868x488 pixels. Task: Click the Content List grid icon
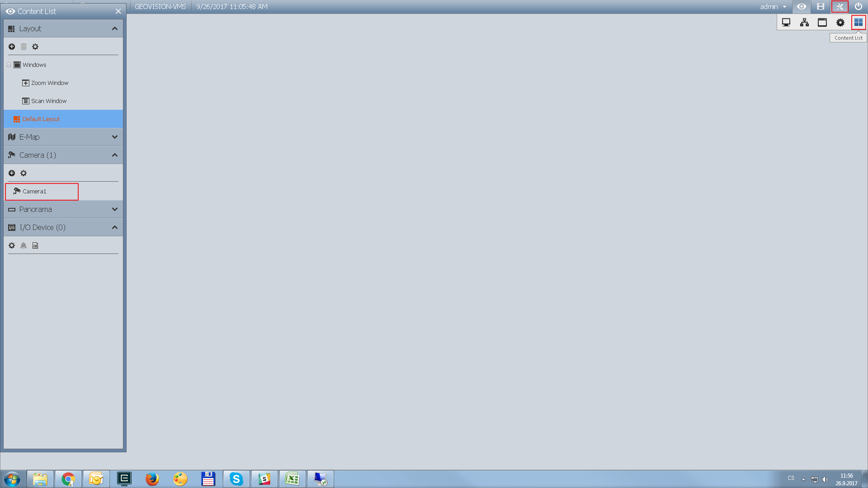pos(858,22)
